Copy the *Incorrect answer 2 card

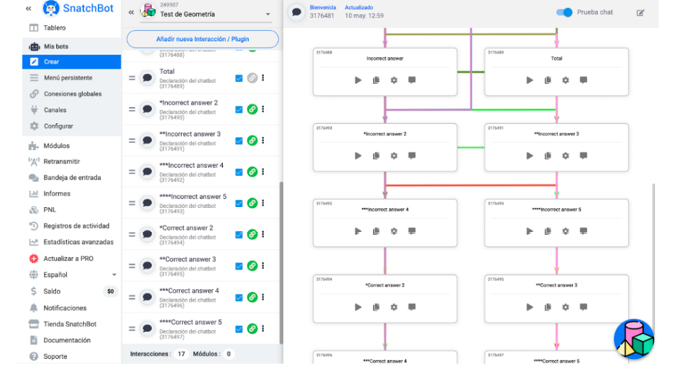tap(376, 156)
